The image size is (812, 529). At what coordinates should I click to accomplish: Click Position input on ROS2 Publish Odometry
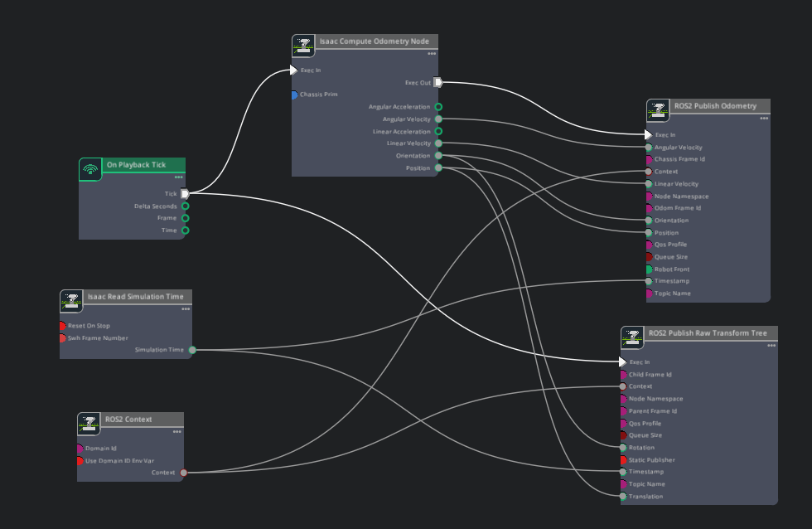648,233
